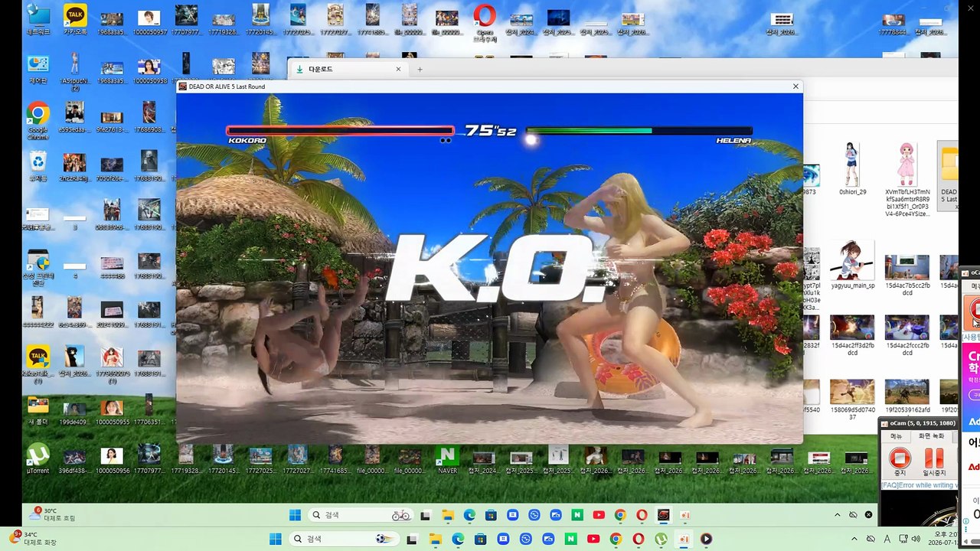Open the KakaoTalk shortcut beside the Network icon
The height and width of the screenshot is (551, 980).
pyautogui.click(x=75, y=20)
